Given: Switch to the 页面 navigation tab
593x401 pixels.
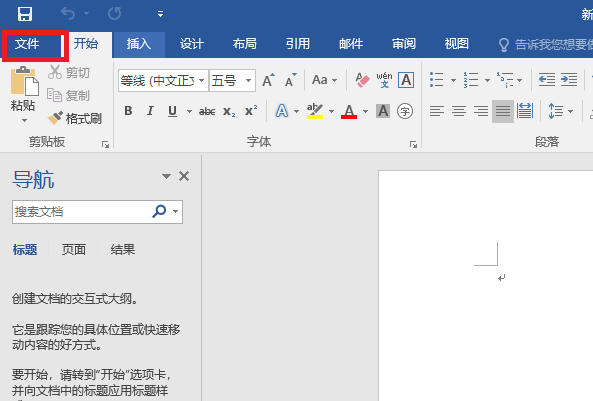Looking at the screenshot, I should (x=74, y=250).
